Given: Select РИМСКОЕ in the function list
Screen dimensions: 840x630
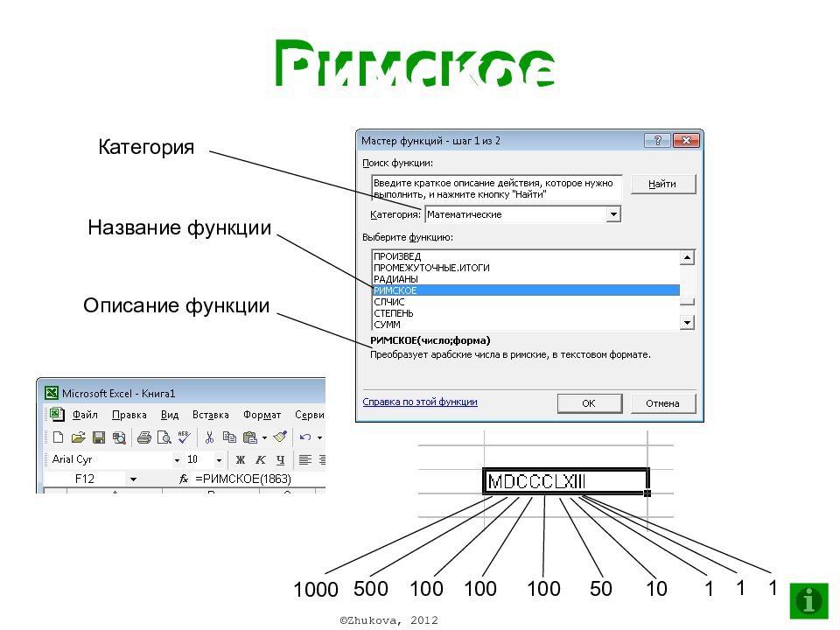Looking at the screenshot, I should (x=526, y=290).
